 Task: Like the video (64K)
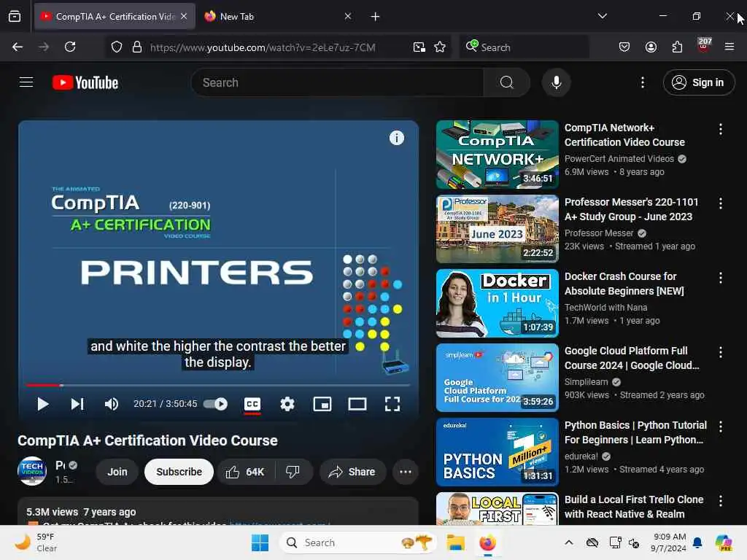click(245, 472)
